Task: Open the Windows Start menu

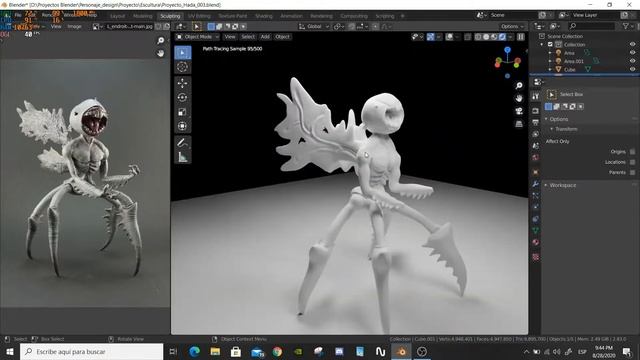Action: point(9,351)
